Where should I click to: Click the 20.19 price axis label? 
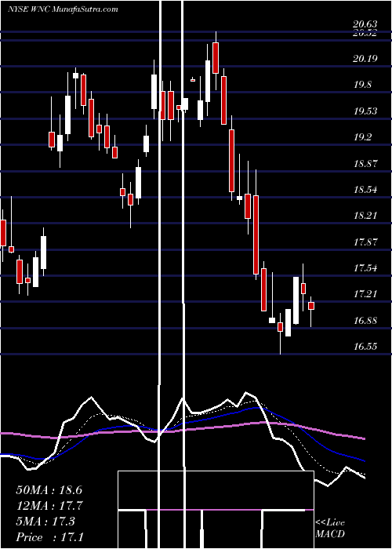coord(365,58)
